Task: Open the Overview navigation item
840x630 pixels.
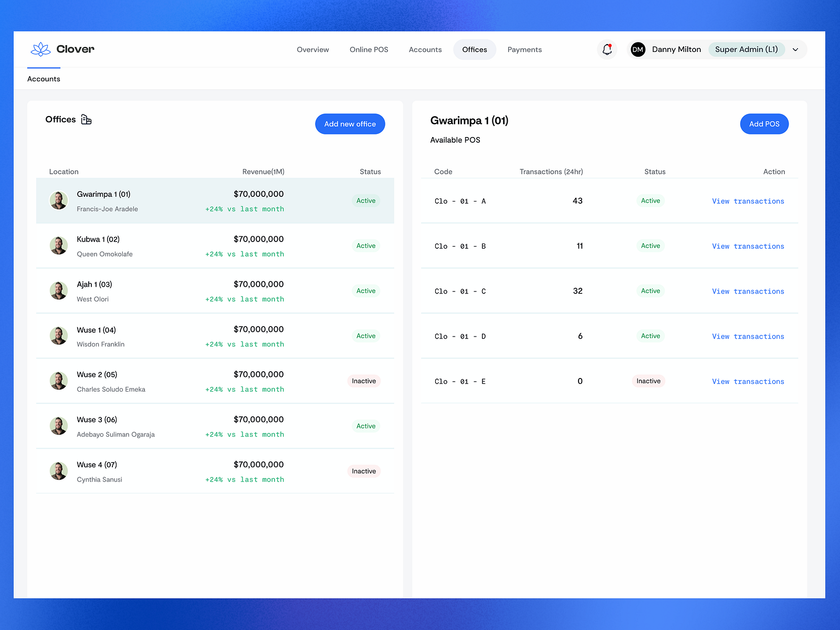Action: [312, 49]
